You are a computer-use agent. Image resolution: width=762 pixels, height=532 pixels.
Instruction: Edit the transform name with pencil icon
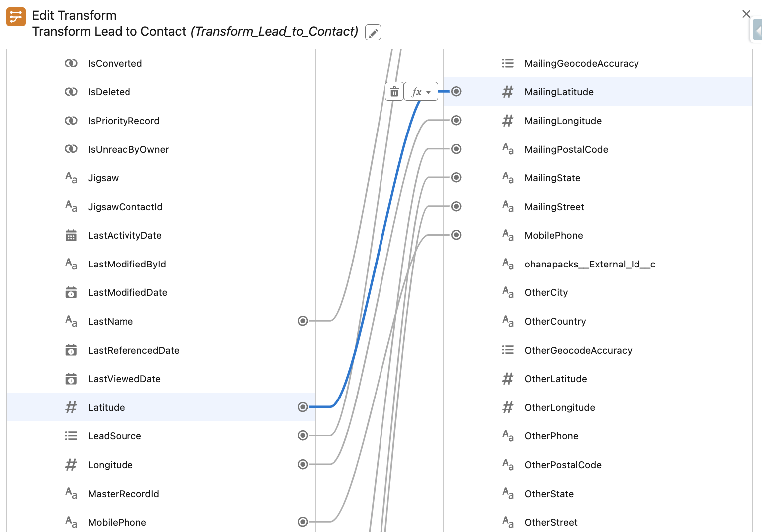[x=373, y=33]
